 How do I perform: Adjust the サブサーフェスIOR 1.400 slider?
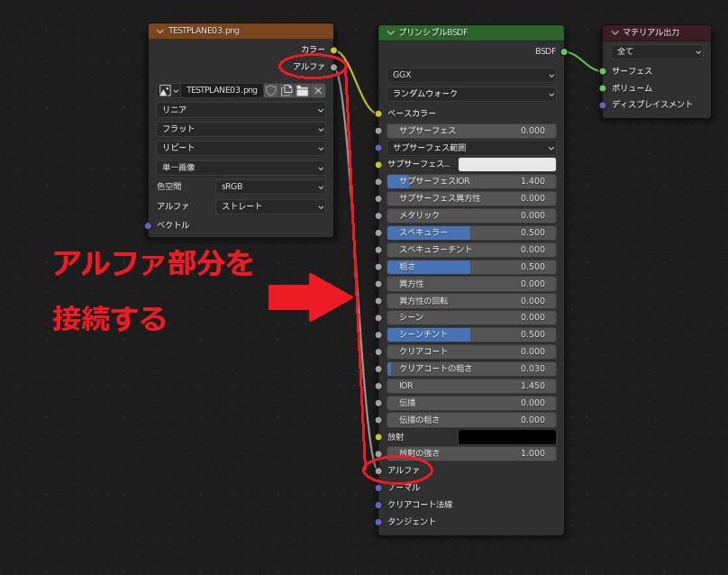[471, 181]
